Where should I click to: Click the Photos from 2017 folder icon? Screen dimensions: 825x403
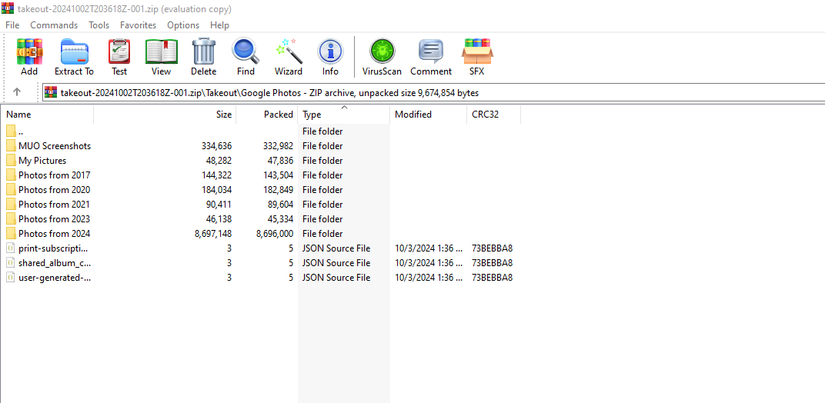tap(11, 175)
